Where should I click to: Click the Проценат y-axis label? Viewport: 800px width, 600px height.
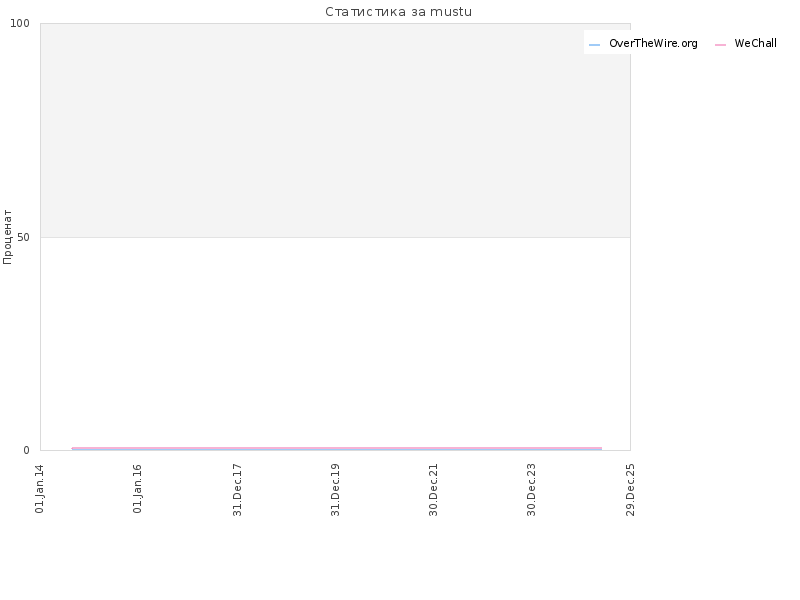click(x=7, y=237)
